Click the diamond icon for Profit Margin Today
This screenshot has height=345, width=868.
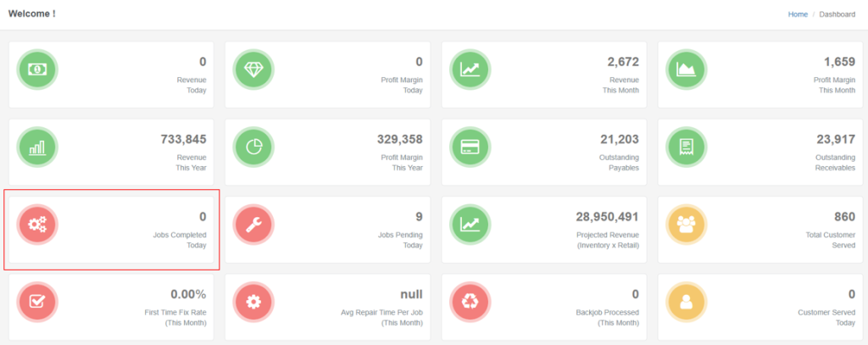(x=254, y=70)
